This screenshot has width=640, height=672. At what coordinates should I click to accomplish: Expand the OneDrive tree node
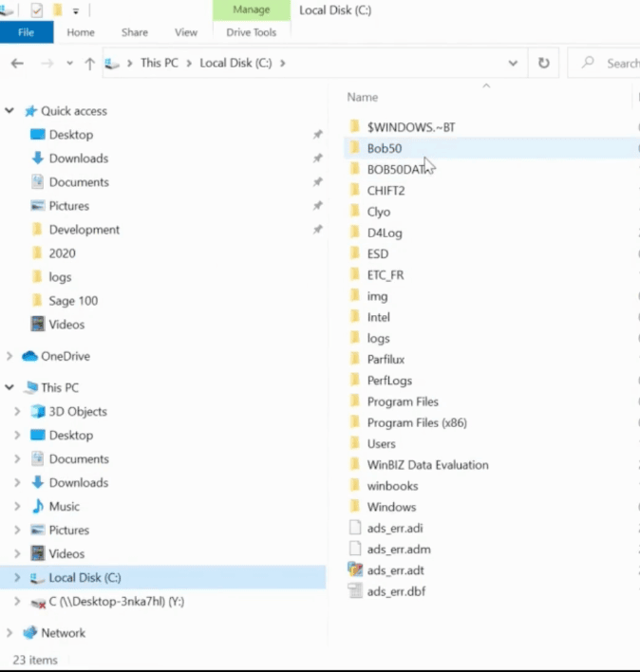9,356
